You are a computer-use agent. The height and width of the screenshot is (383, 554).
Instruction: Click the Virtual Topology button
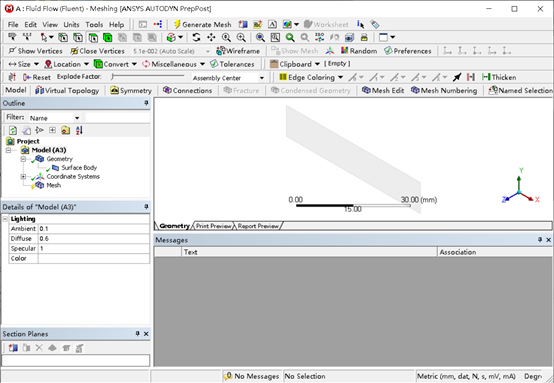pos(67,90)
